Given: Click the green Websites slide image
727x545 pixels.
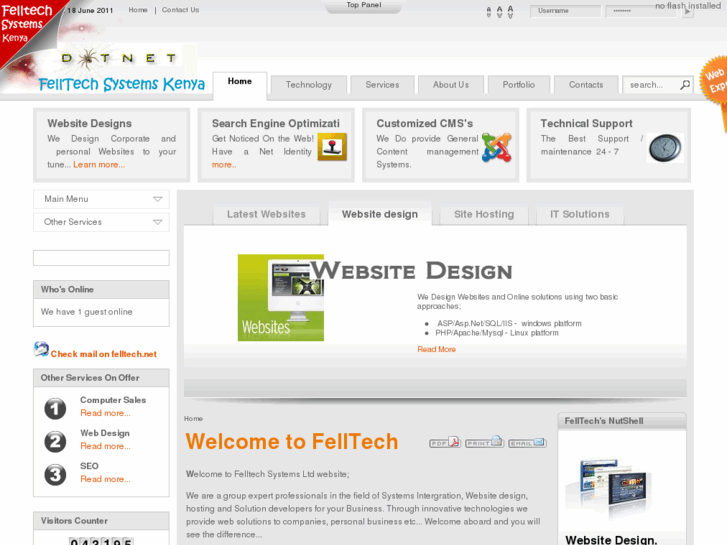Looking at the screenshot, I should pos(281,297).
